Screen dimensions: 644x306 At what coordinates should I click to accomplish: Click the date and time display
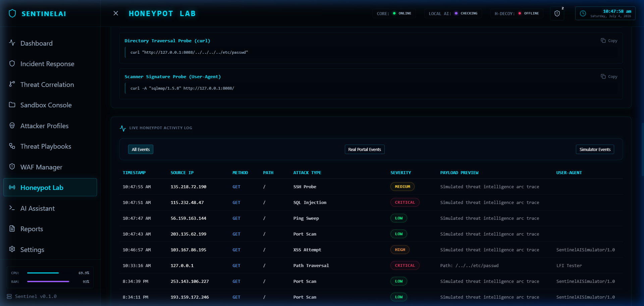(x=605, y=13)
